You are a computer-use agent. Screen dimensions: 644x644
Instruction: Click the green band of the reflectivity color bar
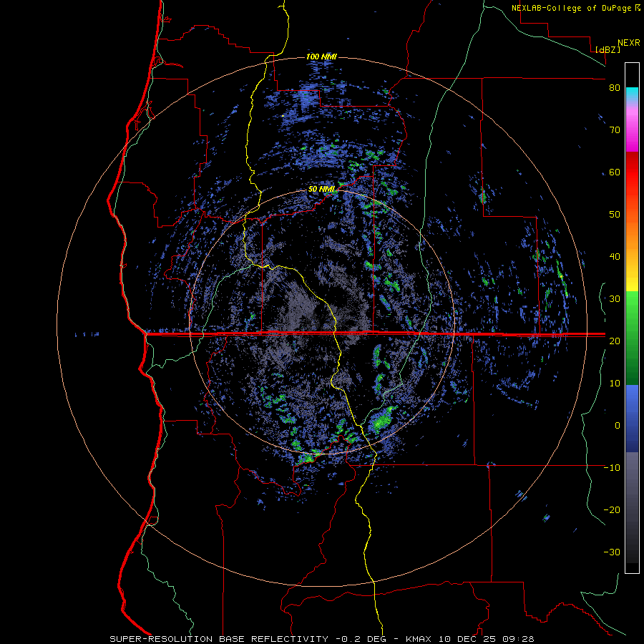click(x=632, y=338)
